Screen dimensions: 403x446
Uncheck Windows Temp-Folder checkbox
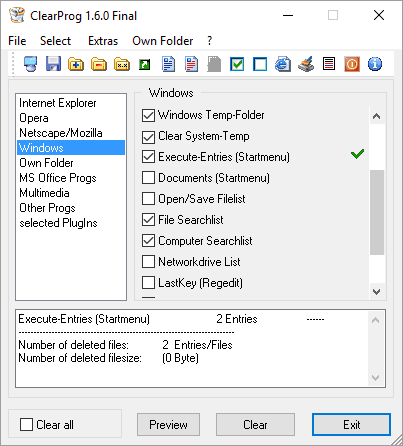[148, 115]
